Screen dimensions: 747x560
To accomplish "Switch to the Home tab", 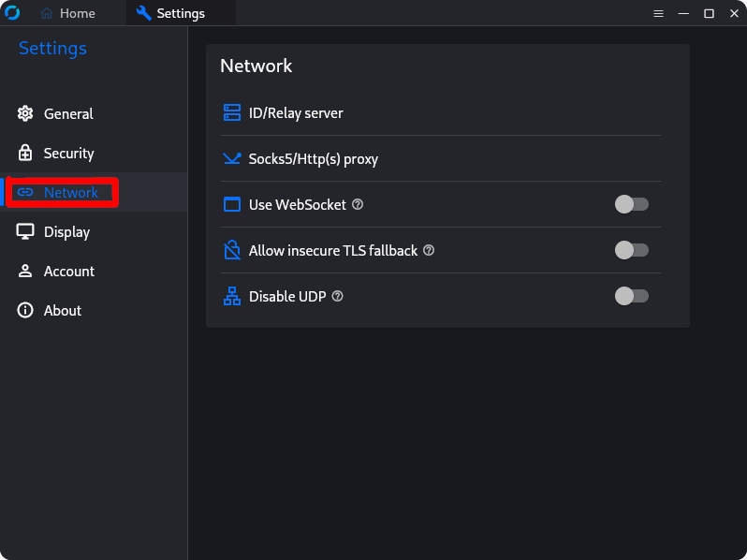I will 68,13.
